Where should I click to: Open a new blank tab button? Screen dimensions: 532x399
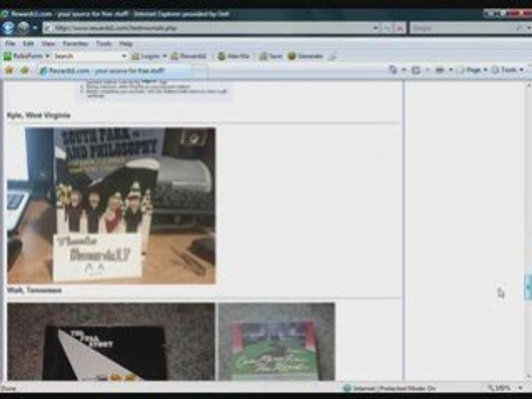(200, 71)
